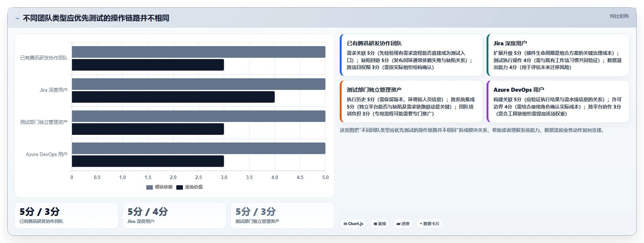Click the 5分 / 3分 value for 已有腾讯研发协作团队
This screenshot has height=243, width=644.
tap(40, 212)
